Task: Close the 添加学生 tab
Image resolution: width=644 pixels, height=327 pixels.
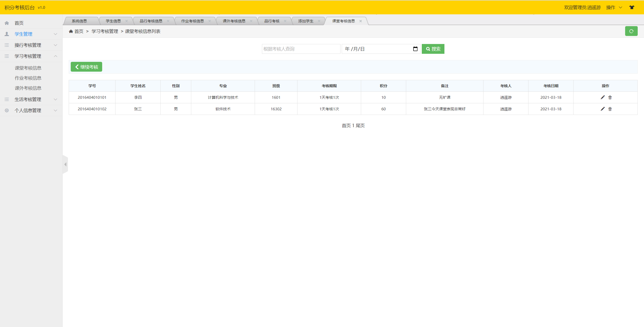Action: point(319,21)
